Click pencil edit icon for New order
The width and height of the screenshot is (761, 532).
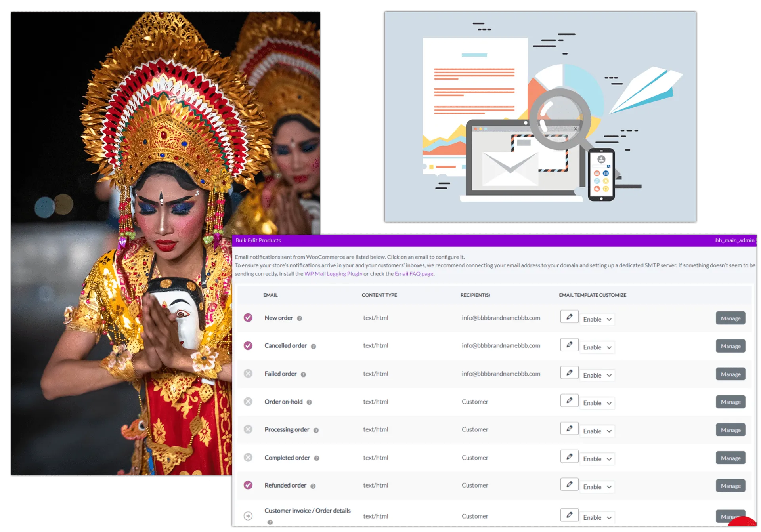tap(569, 317)
